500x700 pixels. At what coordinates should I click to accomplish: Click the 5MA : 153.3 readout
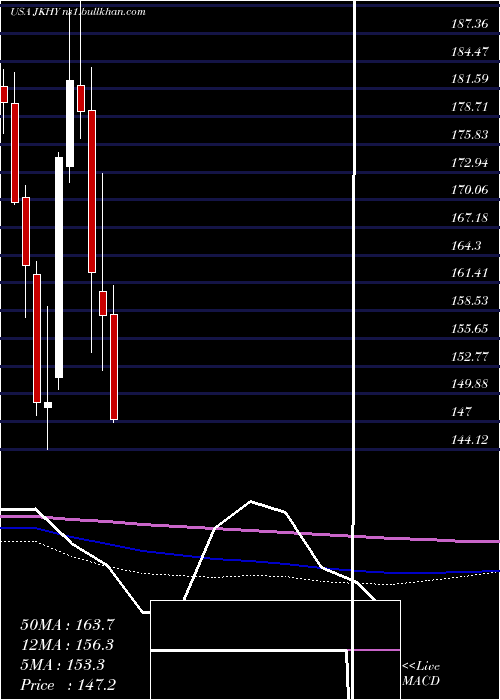[62, 665]
